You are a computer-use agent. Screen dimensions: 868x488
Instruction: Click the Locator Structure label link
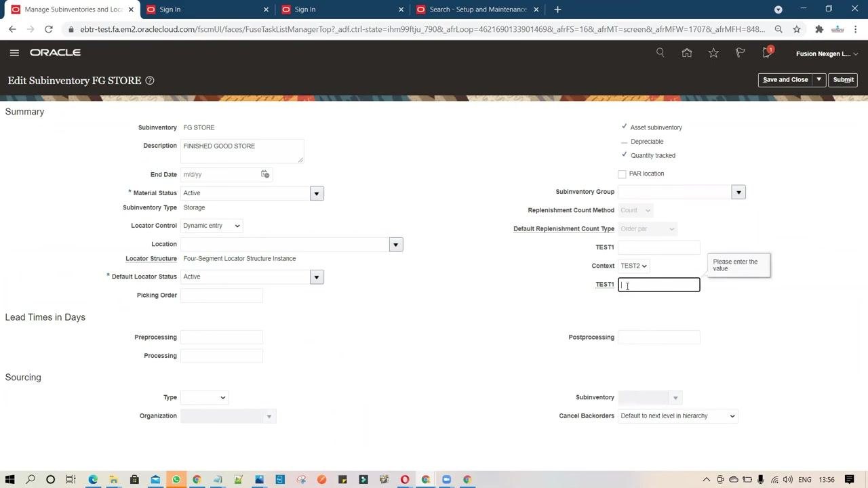point(151,259)
